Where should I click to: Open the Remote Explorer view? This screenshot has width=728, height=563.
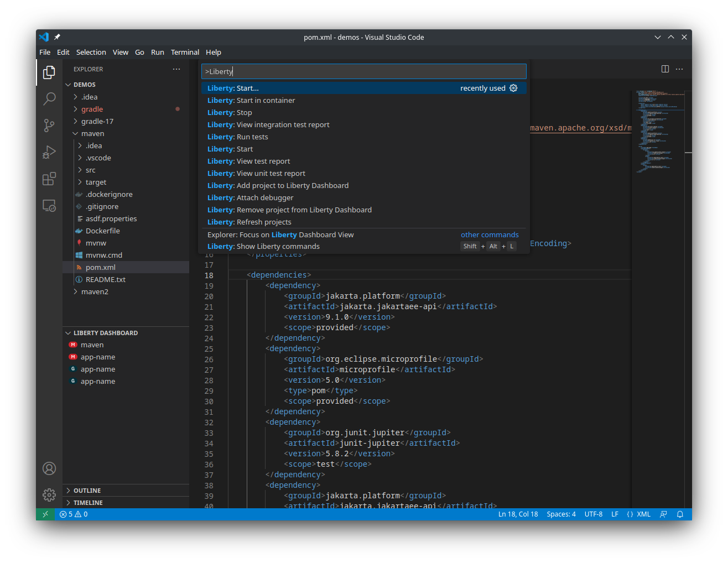click(49, 206)
